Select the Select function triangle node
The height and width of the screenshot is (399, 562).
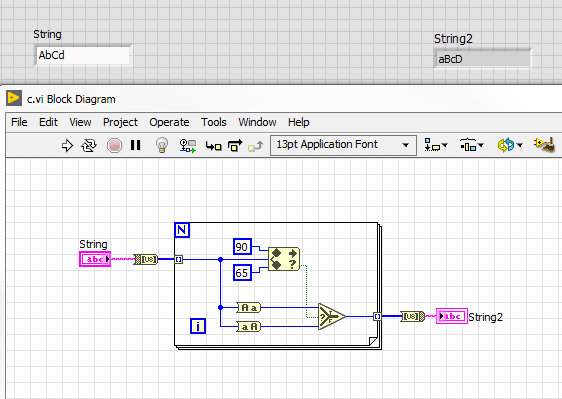[332, 316]
